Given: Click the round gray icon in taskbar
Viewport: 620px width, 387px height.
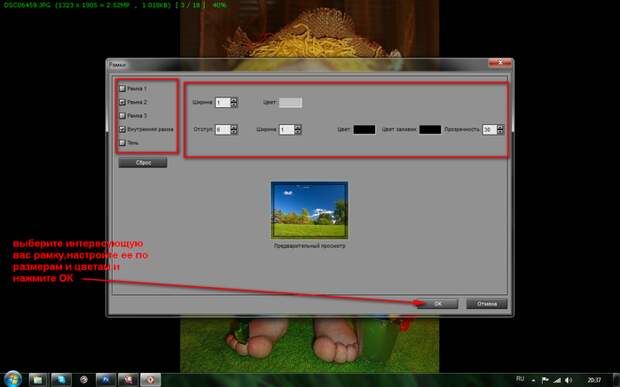Looking at the screenshot, I should (x=83, y=380).
